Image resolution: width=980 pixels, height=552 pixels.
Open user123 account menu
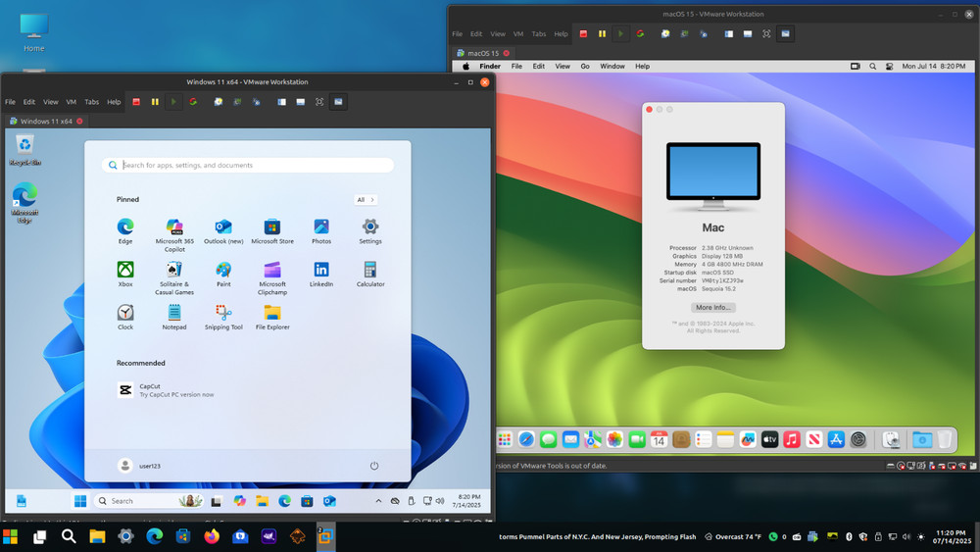pos(139,466)
